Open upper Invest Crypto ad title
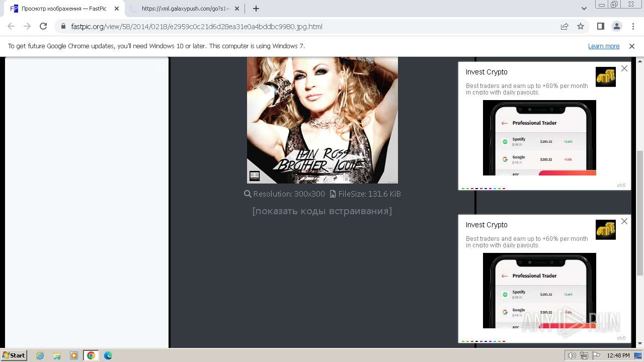The width and height of the screenshot is (644, 362). [487, 72]
